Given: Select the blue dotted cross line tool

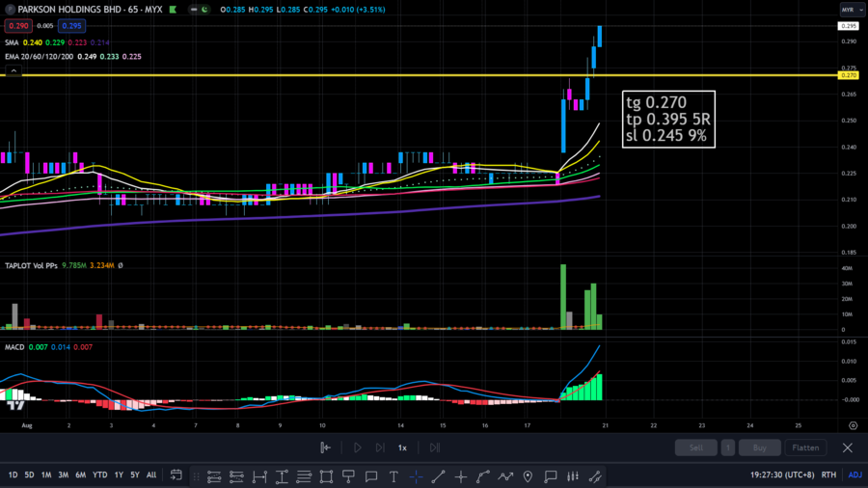Looking at the screenshot, I should click(417, 476).
